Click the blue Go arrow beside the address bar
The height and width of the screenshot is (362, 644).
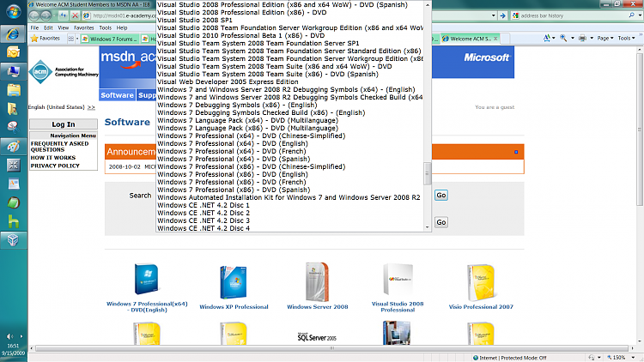[502, 15]
